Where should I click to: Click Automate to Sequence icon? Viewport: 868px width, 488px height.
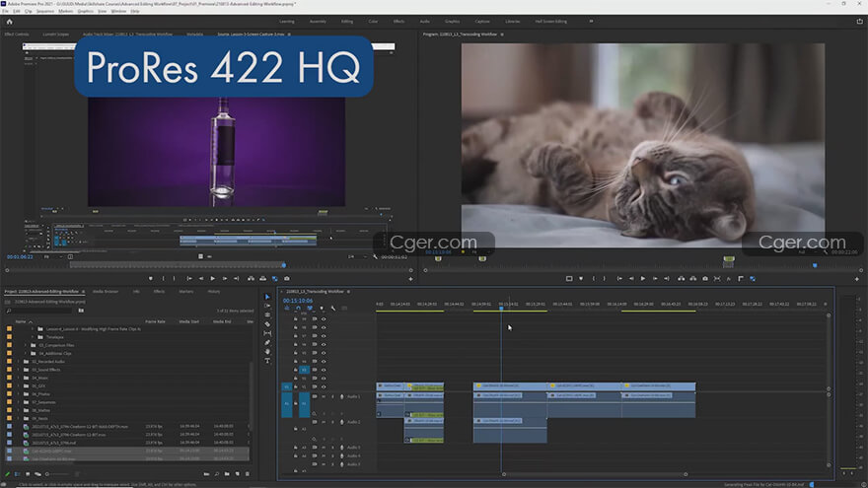pyautogui.click(x=206, y=474)
